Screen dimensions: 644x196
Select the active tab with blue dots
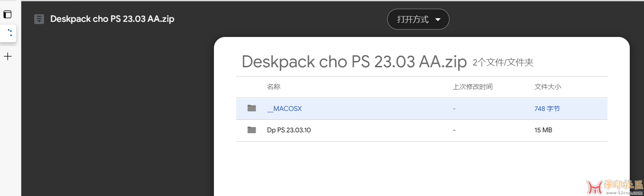[x=8, y=33]
